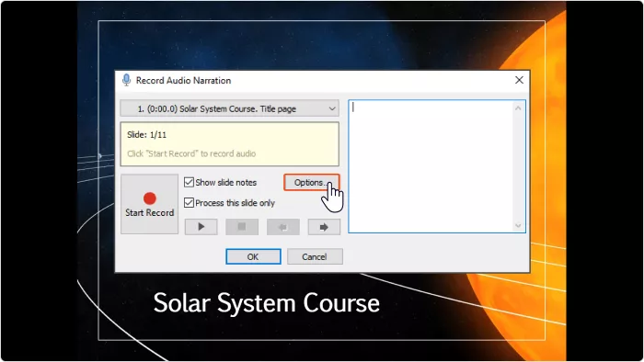
Task: Open the Options button
Action: pos(312,183)
